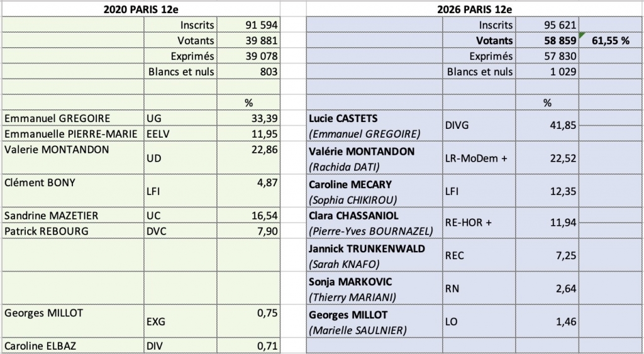Select the '2020 PARIS 12e' header cell
644x354 pixels.
tap(140, 9)
